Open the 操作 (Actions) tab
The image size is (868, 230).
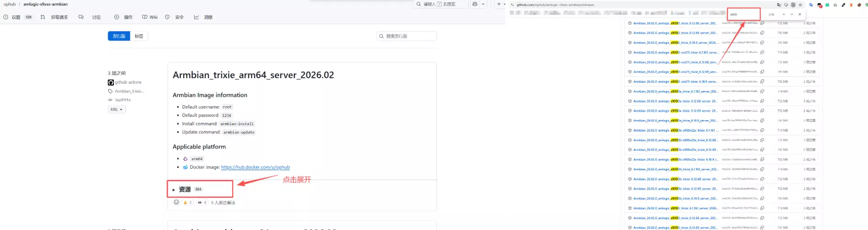coord(123,17)
